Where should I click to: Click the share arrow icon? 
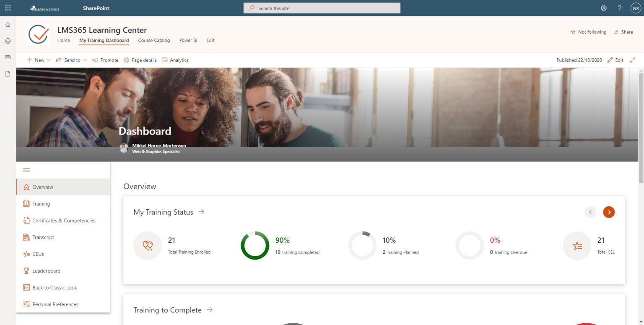pyautogui.click(x=616, y=32)
